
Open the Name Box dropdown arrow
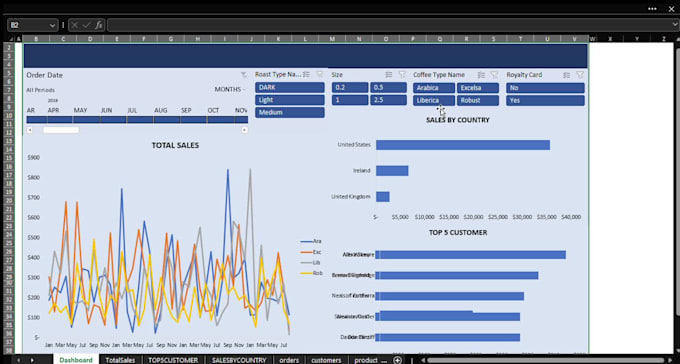tap(52, 25)
